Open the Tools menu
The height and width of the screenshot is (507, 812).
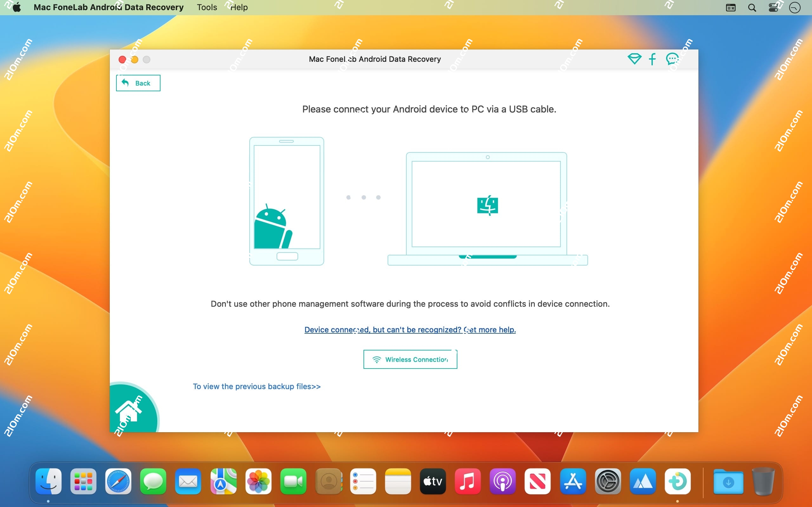pyautogui.click(x=206, y=7)
